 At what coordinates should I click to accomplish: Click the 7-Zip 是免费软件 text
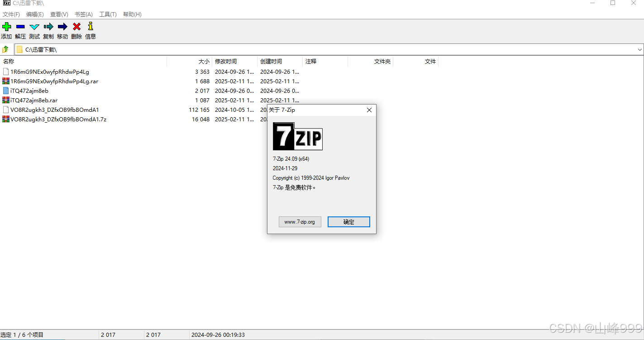tap(294, 187)
